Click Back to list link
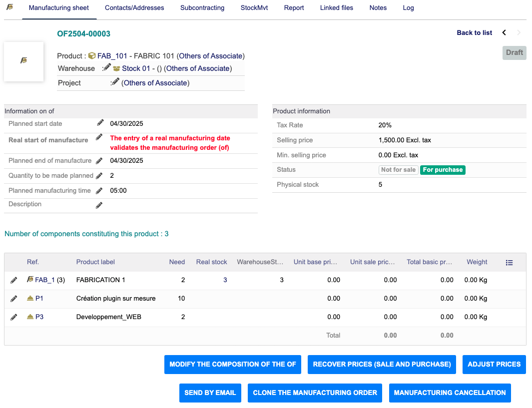The image size is (532, 408). coord(474,33)
